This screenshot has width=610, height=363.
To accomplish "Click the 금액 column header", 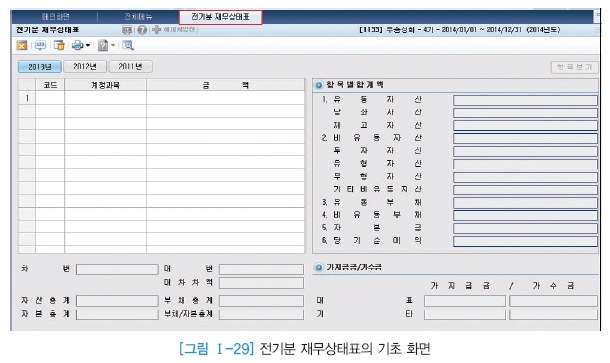I will [x=226, y=85].
